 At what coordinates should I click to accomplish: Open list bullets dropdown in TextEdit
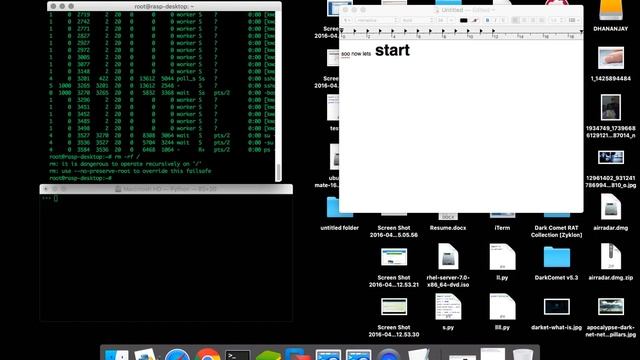pos(573,20)
